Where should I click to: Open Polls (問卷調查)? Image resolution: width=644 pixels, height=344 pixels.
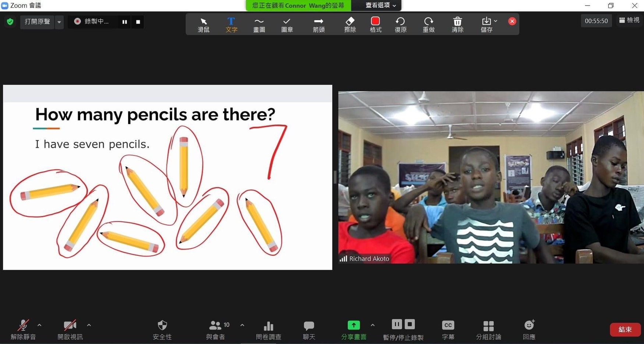[269, 330]
